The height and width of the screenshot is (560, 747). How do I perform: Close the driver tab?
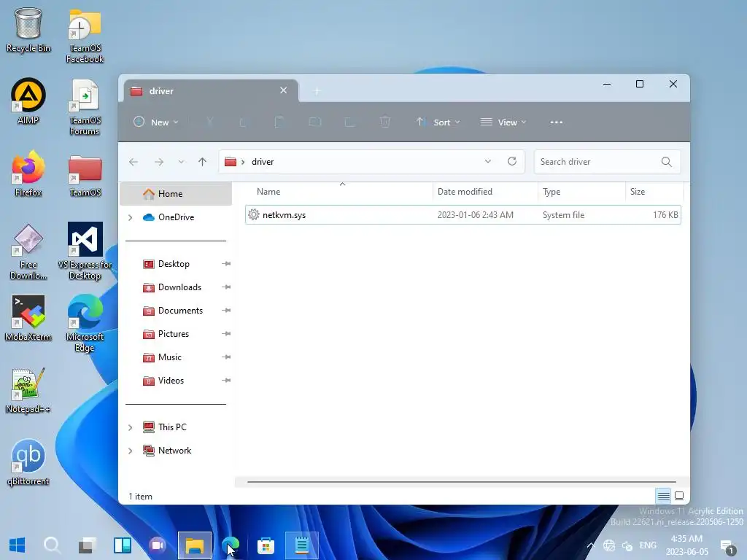point(284,90)
